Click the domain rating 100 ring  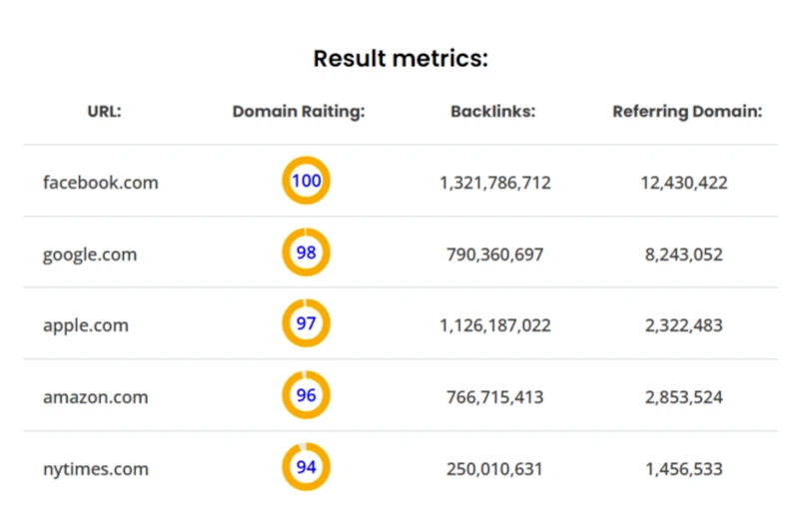(307, 181)
